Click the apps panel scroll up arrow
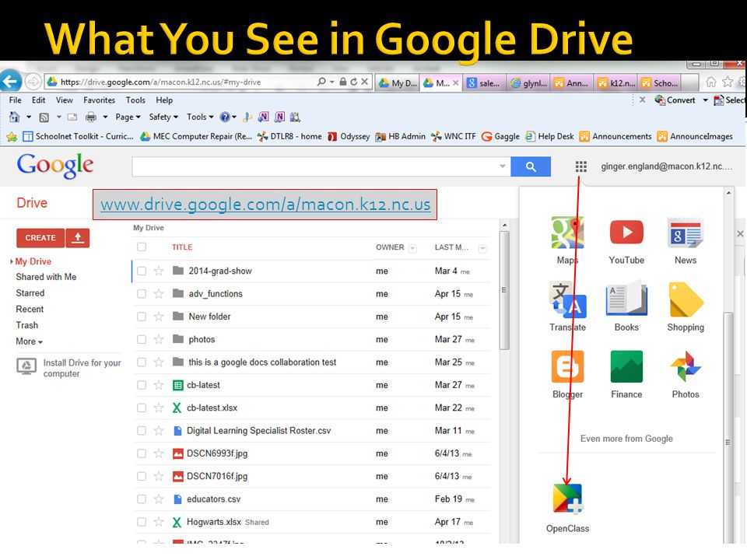 (728, 193)
